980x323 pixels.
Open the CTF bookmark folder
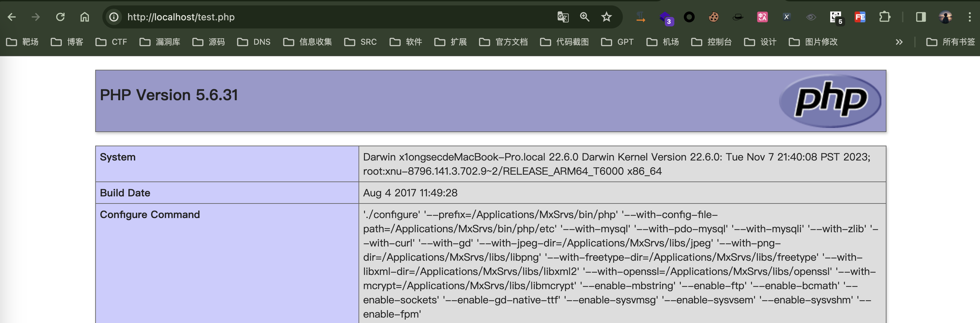tap(111, 42)
